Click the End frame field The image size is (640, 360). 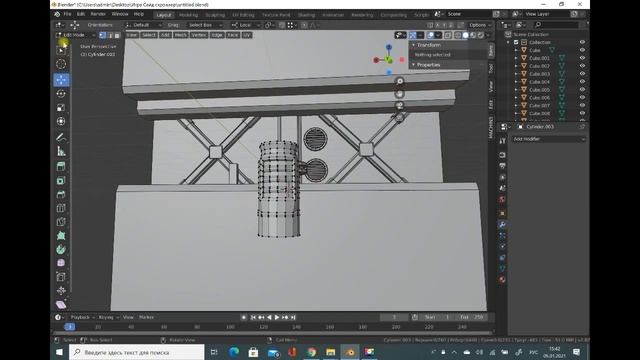coord(472,317)
